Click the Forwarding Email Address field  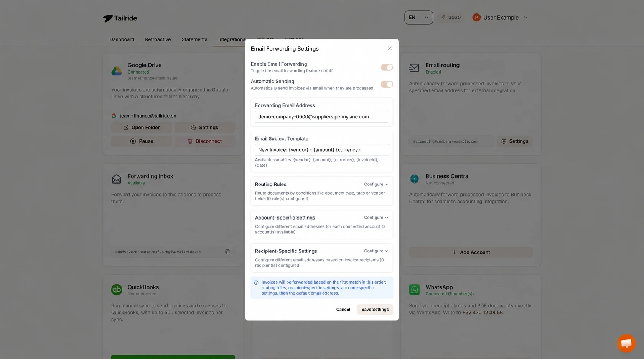pyautogui.click(x=322, y=117)
